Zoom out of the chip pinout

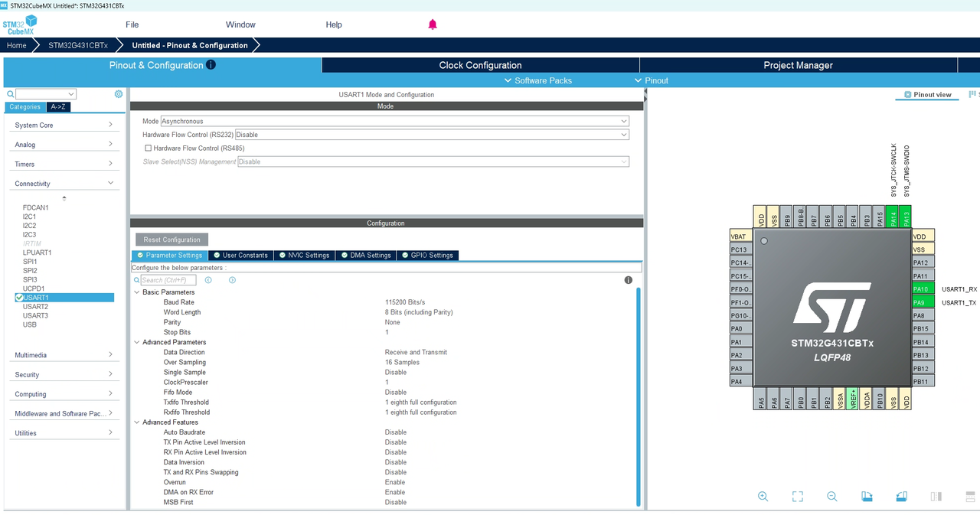click(x=832, y=497)
